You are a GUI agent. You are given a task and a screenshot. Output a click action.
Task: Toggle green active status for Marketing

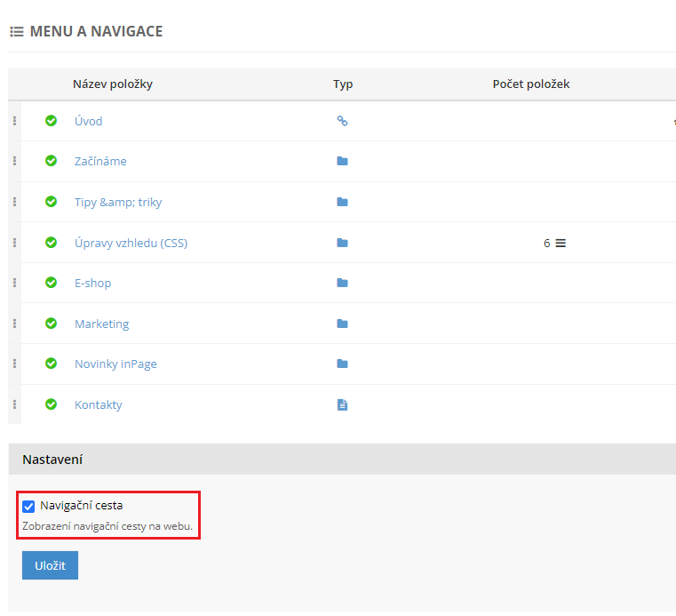pos(51,324)
